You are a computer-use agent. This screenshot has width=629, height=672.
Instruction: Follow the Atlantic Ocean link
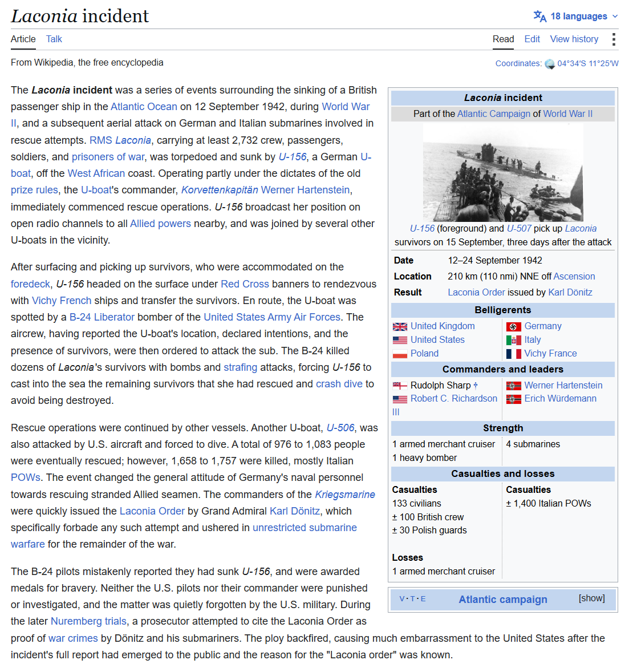(x=144, y=107)
